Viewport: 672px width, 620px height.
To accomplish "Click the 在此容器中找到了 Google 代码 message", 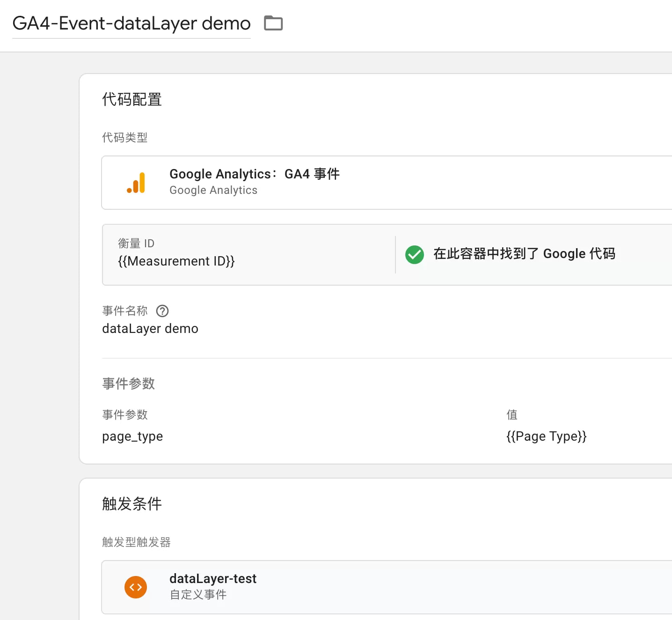I will point(524,254).
